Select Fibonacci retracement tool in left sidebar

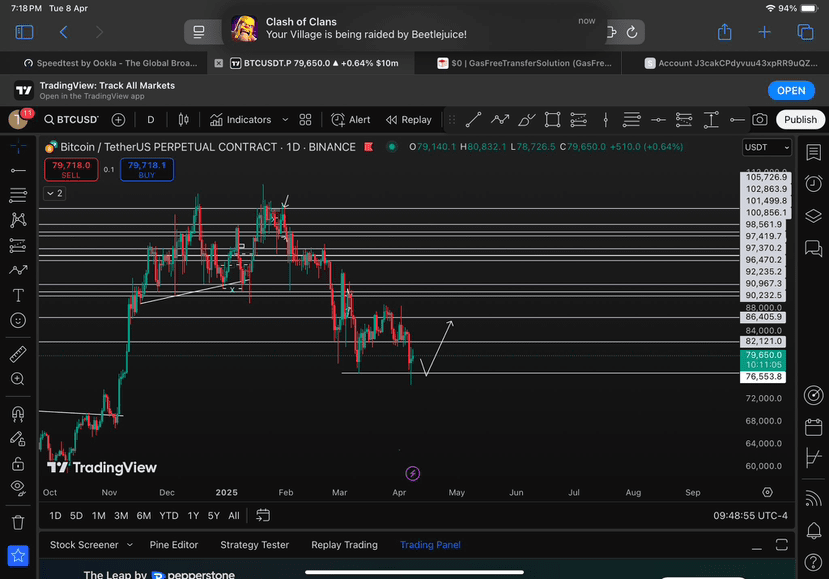tap(18, 195)
